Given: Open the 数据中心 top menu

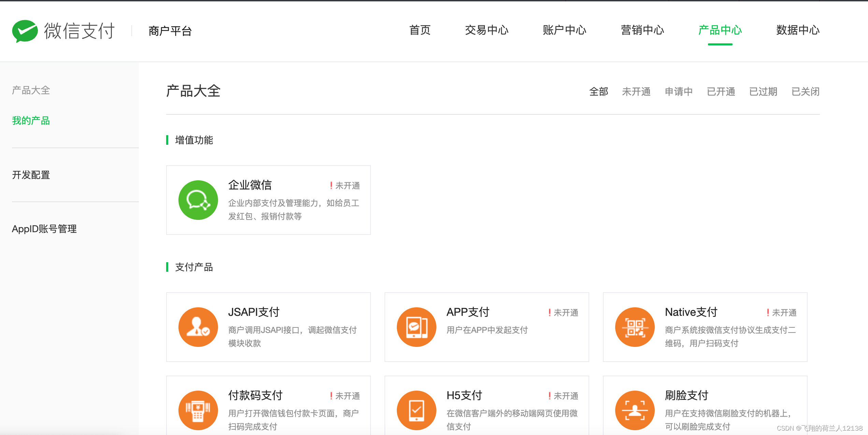Looking at the screenshot, I should [798, 30].
